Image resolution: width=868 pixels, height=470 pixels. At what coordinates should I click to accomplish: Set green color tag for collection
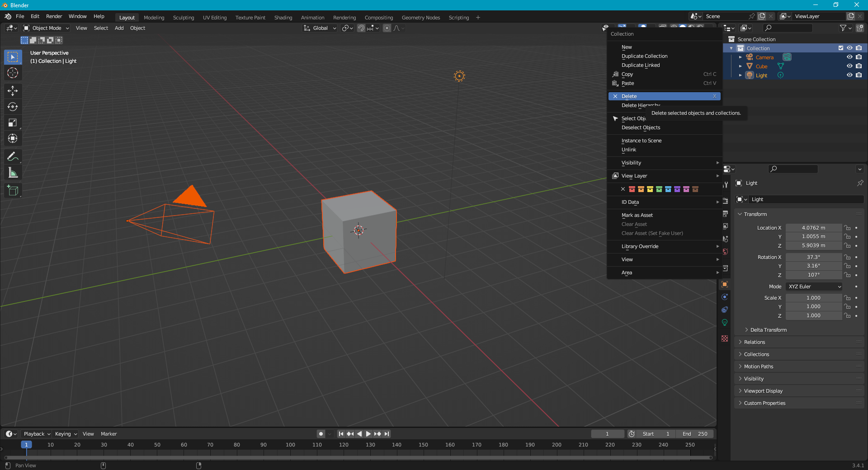pos(659,189)
